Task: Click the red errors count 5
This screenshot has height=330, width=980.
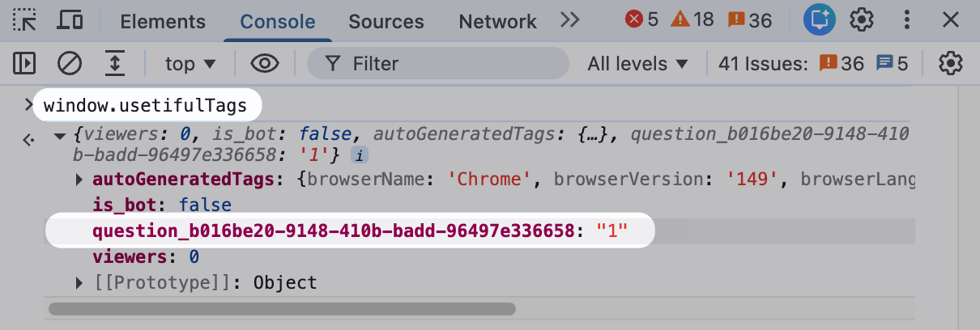Action: pos(642,19)
